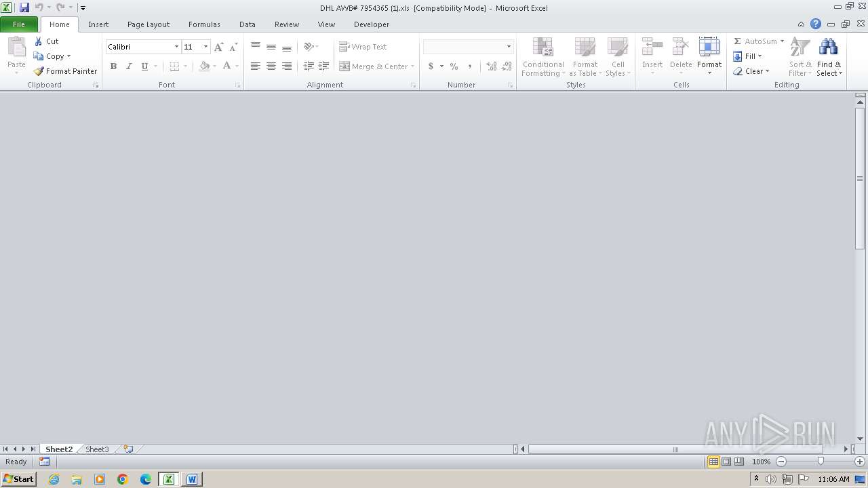868x488 pixels.
Task: Expand the Copy dropdown arrow
Action: pos(68,56)
